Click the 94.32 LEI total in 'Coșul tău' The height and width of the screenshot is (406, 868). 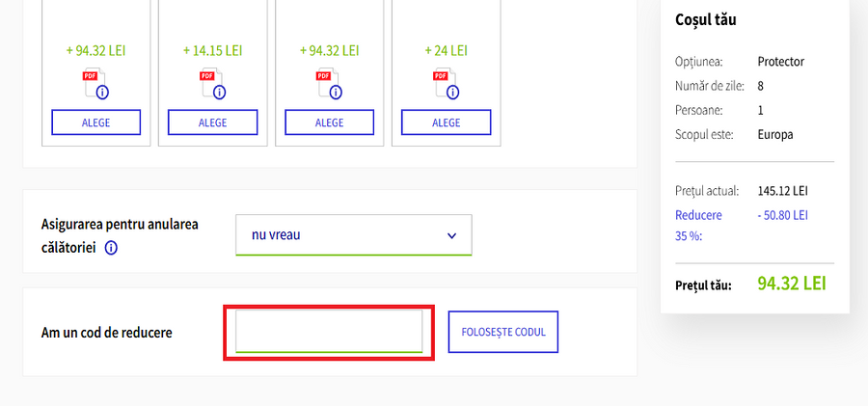[792, 284]
